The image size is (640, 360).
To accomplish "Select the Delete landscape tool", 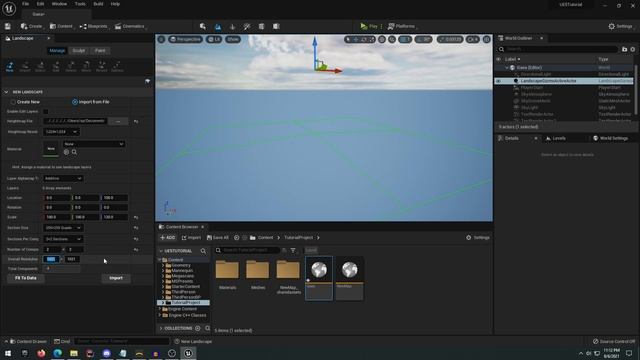I will [71, 66].
